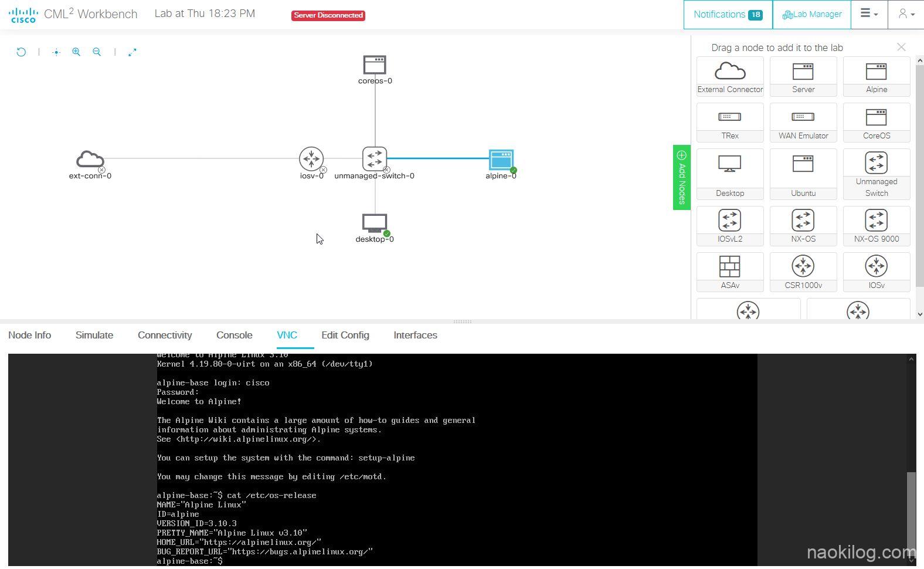
Task: Close the add-node palette panel
Action: coord(901,47)
